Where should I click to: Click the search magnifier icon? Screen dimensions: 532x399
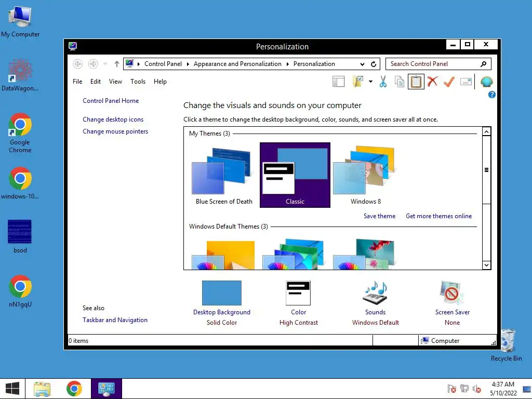(484, 64)
